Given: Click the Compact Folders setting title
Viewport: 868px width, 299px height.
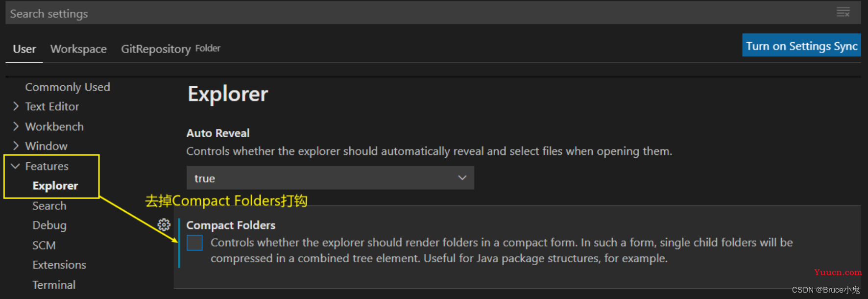Looking at the screenshot, I should [x=231, y=225].
